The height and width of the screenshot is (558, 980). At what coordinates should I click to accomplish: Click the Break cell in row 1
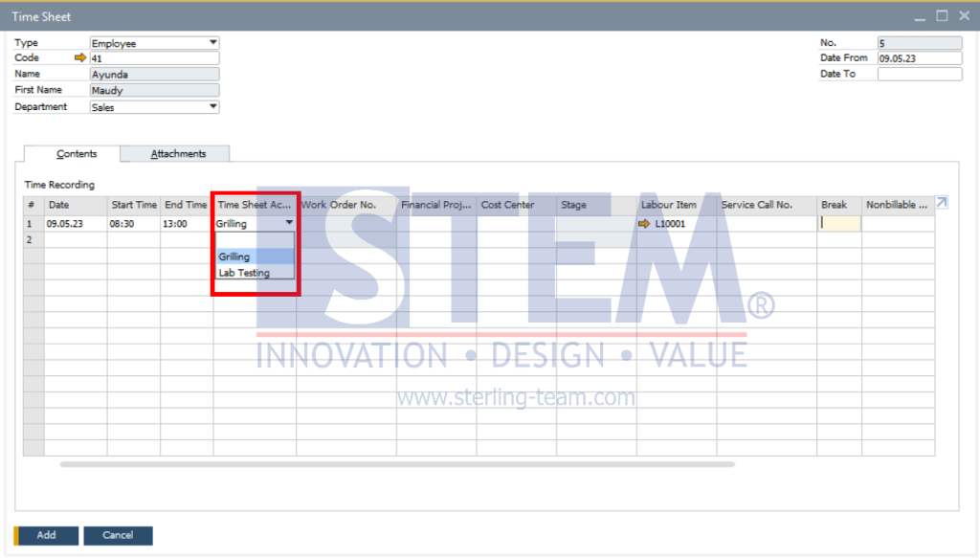[837, 223]
